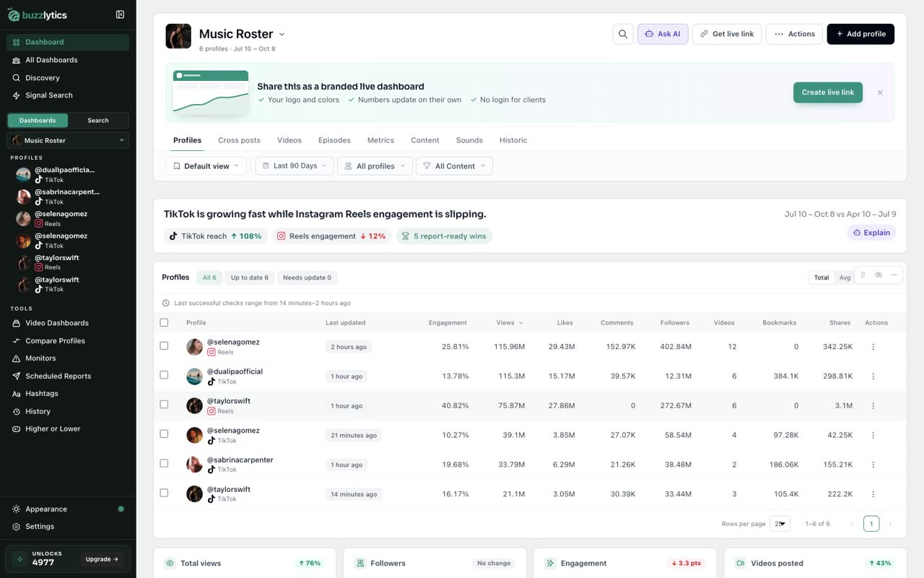Click the black Add profile button
924x578 pixels.
click(860, 34)
